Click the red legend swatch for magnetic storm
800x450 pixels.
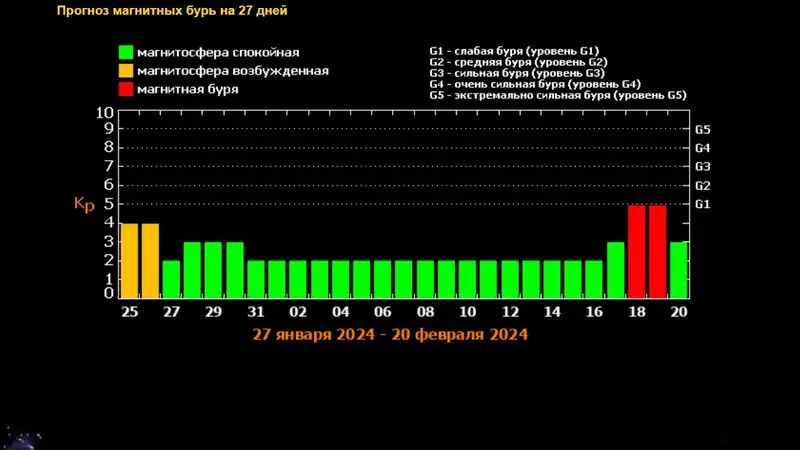[126, 90]
